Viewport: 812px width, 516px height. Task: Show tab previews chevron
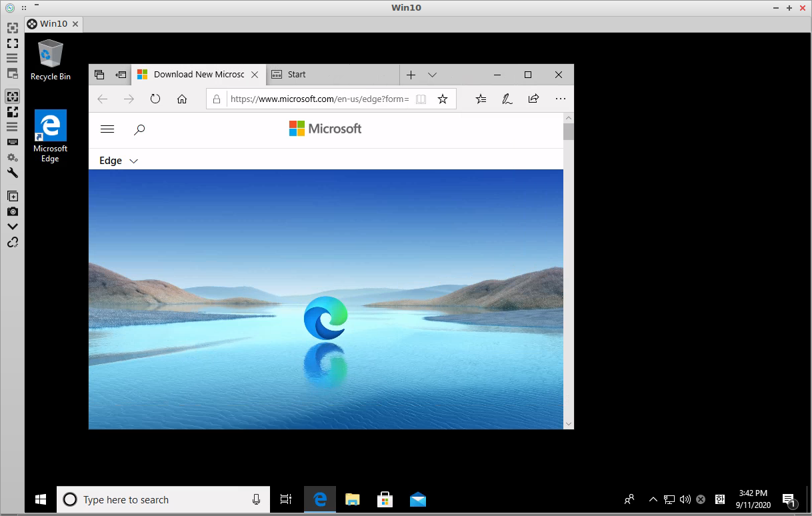[x=432, y=75]
